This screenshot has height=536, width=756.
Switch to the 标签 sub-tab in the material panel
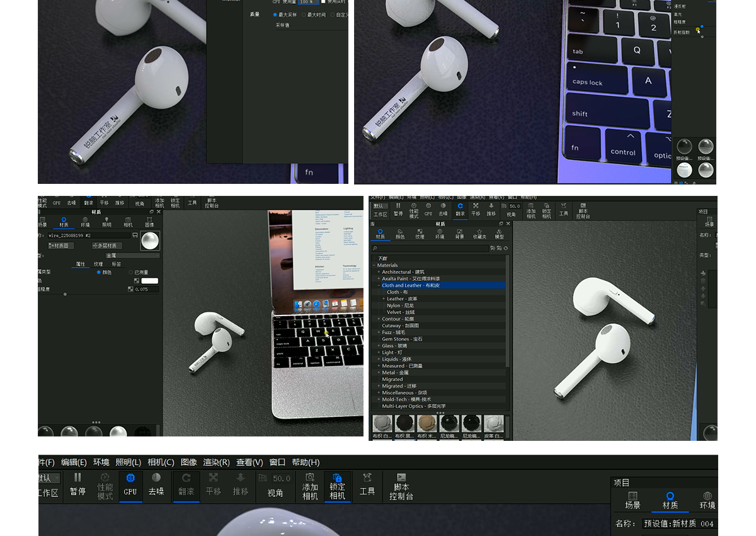tap(116, 264)
